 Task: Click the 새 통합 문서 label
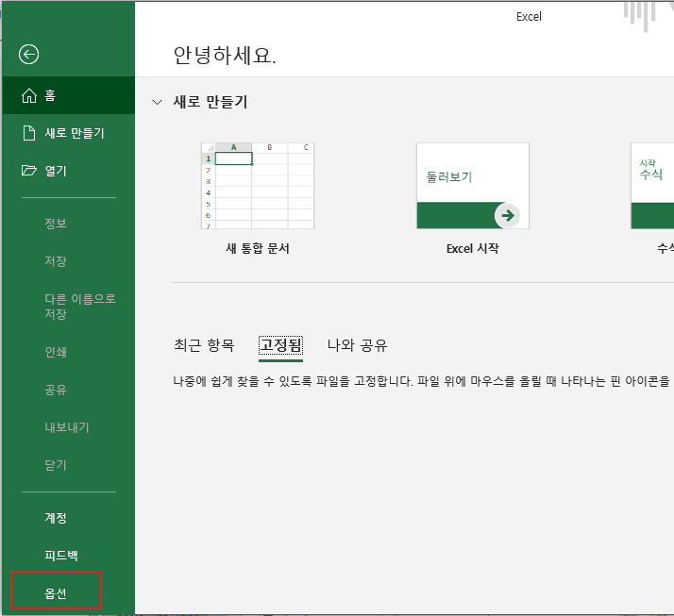[258, 248]
